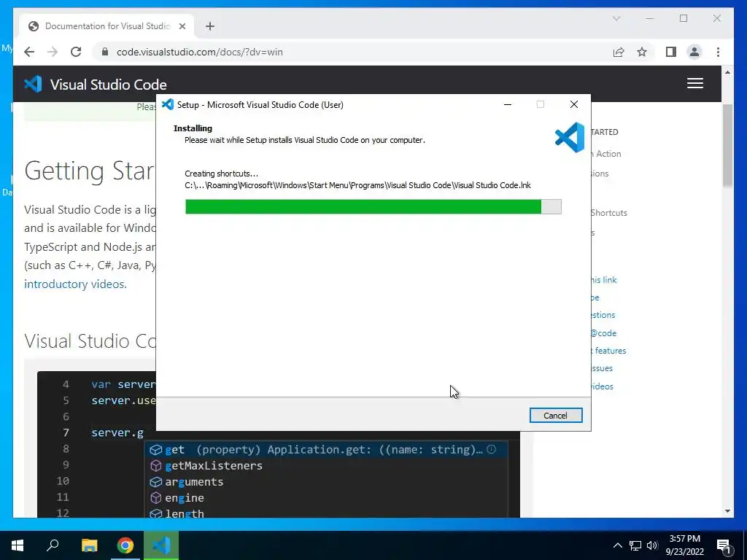Viewport: 747px width, 560px height.
Task: Click the 'Getting Star' page heading
Action: pos(90,171)
